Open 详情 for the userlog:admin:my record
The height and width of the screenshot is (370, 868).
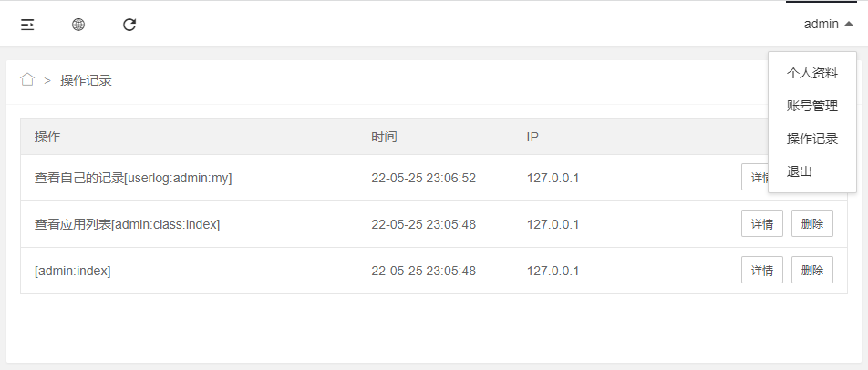point(755,178)
